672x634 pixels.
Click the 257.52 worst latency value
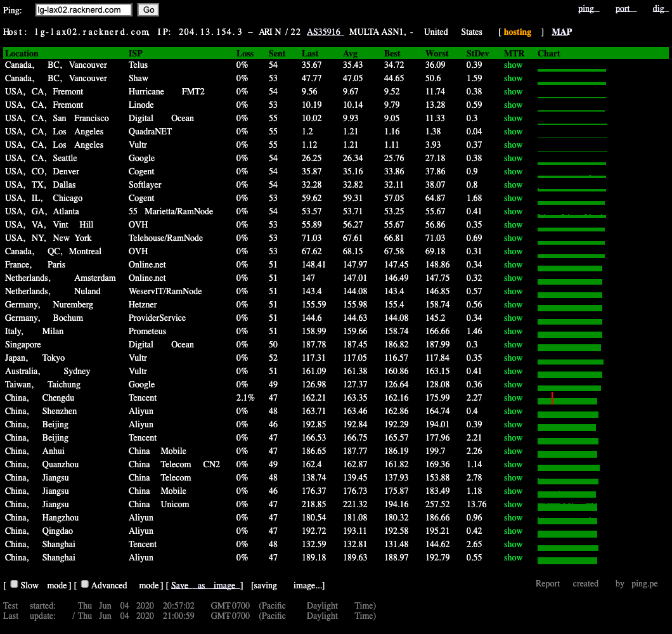(x=437, y=503)
